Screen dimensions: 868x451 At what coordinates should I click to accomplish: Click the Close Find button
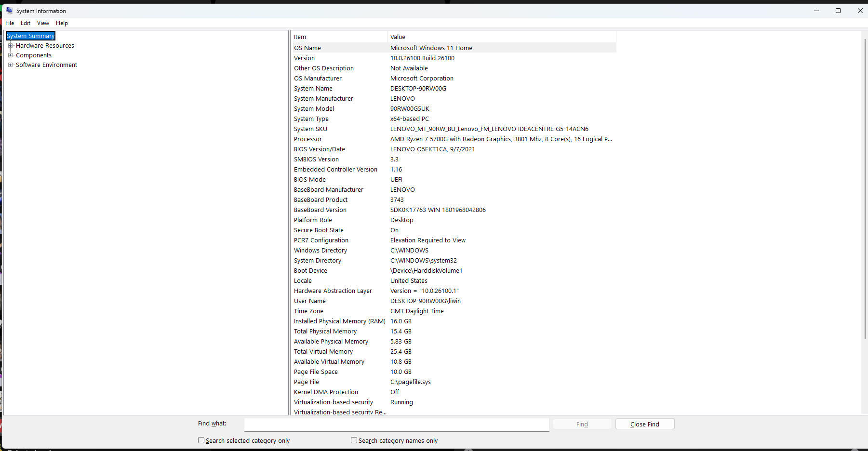645,424
